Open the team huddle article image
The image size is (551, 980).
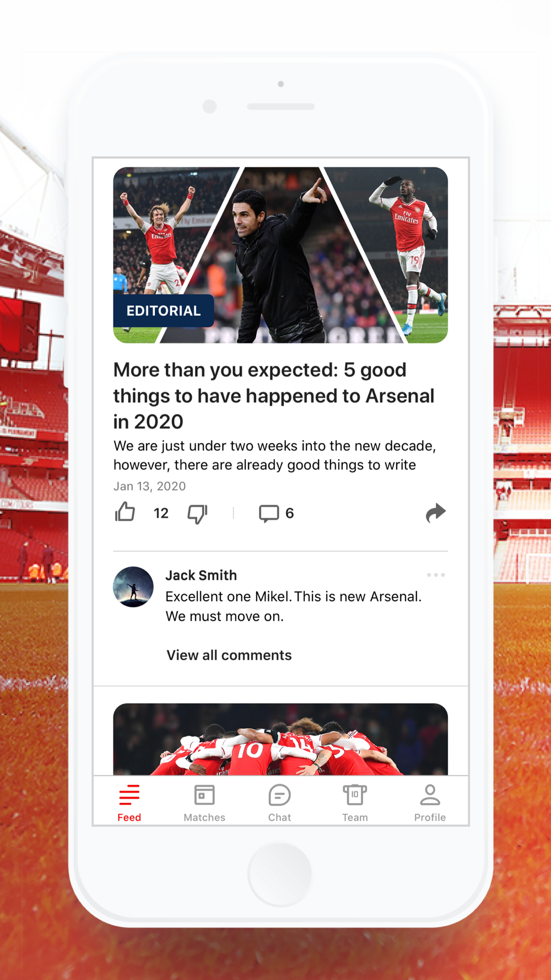[x=280, y=739]
